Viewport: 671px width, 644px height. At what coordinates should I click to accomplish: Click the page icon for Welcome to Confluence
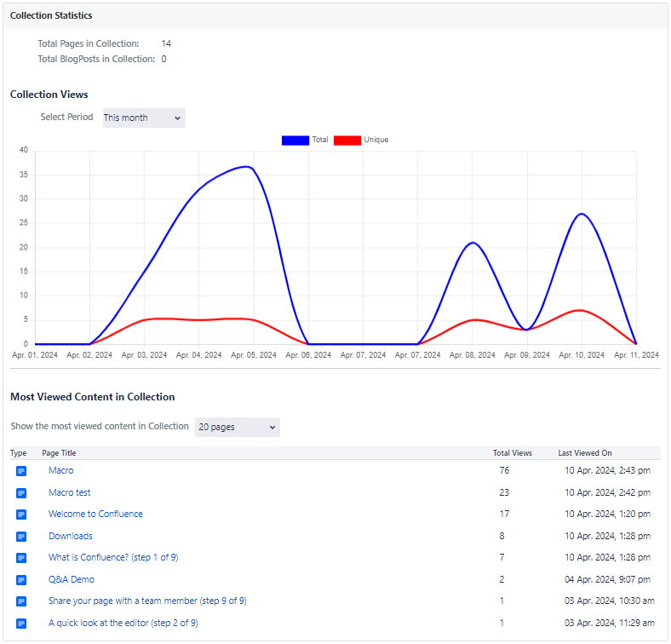[21, 515]
